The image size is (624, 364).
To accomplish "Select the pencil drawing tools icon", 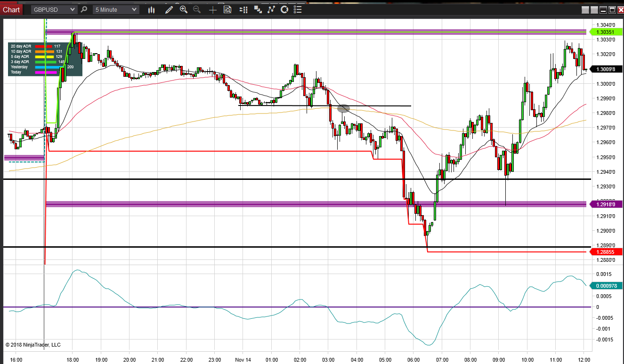I will point(169,9).
